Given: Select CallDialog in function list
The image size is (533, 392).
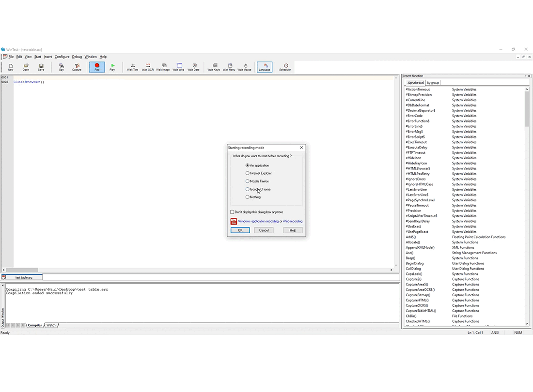Looking at the screenshot, I should pyautogui.click(x=413, y=269).
